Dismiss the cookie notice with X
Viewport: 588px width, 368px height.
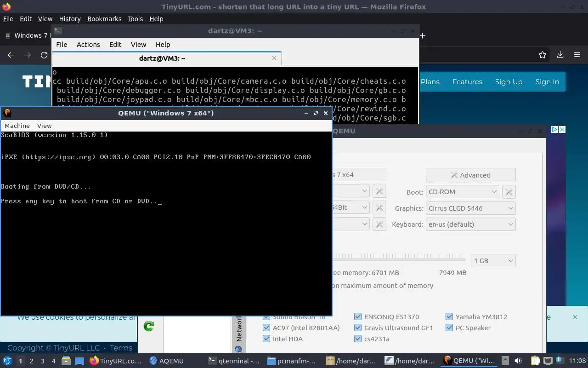tap(575, 317)
